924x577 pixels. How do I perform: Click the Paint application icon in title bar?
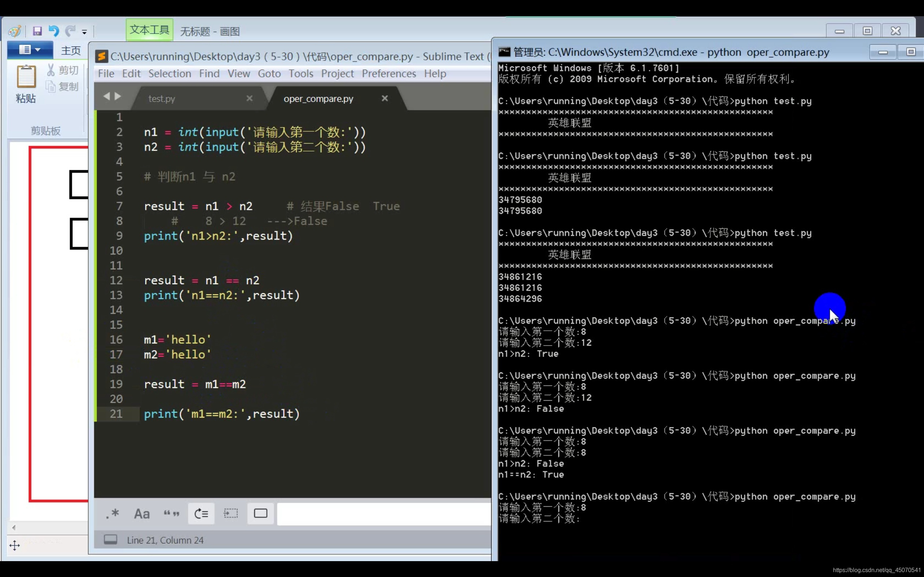click(x=14, y=31)
